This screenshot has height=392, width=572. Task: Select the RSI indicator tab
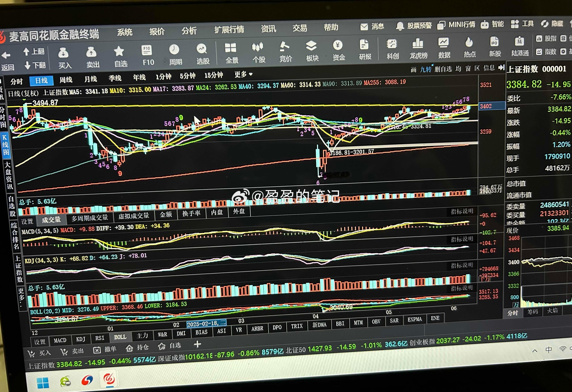point(100,338)
